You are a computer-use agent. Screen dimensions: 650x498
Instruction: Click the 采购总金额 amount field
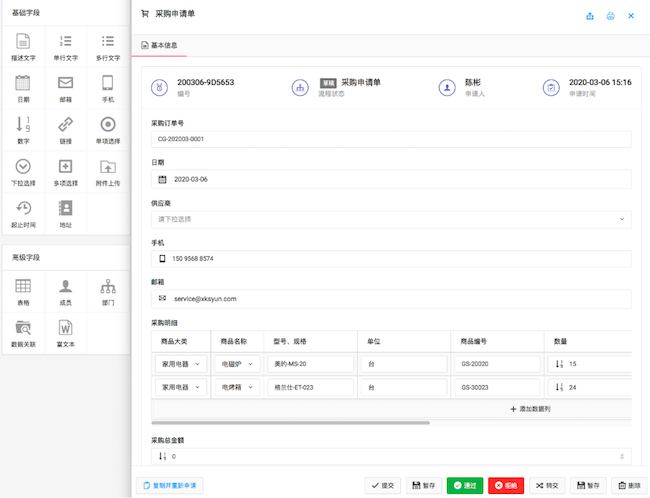click(x=391, y=456)
